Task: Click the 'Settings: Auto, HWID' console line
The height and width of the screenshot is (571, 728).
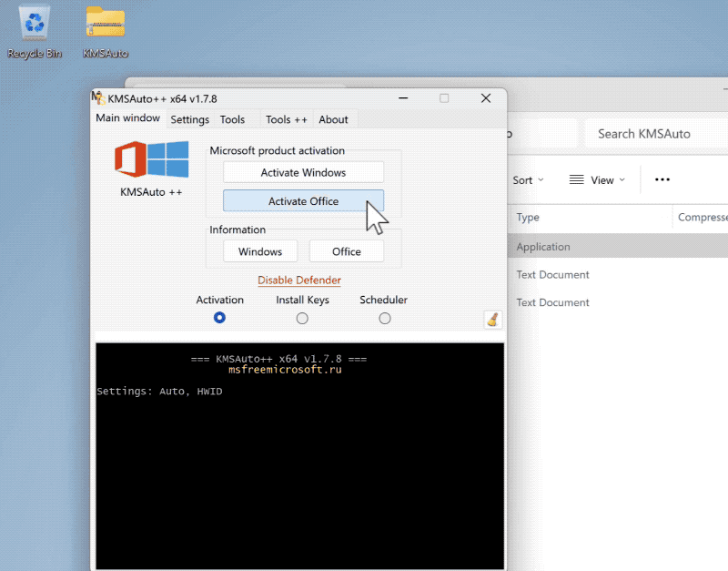Action: pos(160,392)
